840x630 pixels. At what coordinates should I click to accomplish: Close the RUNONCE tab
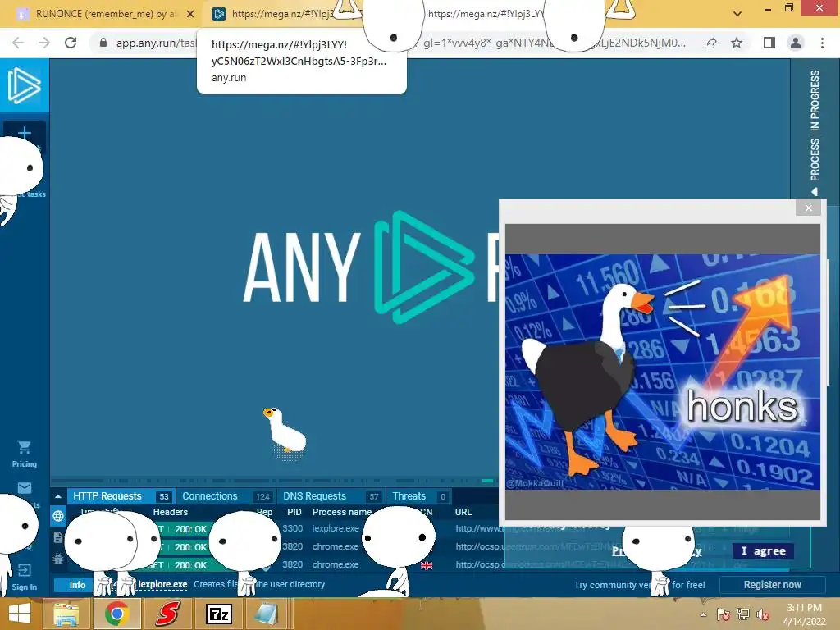pyautogui.click(x=190, y=14)
